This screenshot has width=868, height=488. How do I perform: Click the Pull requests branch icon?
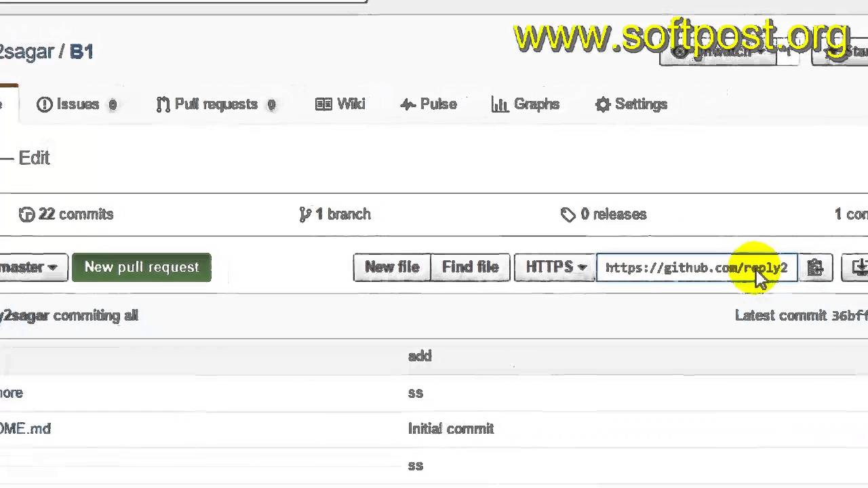pos(163,104)
